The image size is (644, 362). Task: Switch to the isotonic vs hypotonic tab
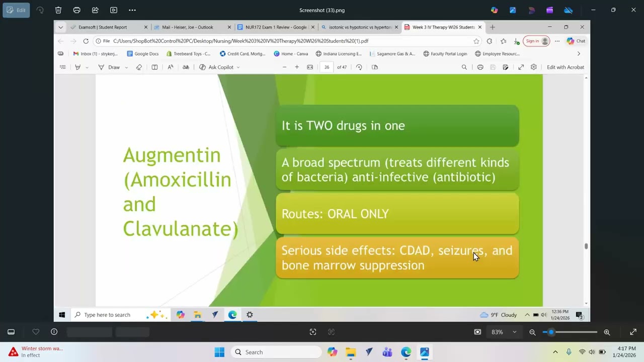[x=359, y=27]
